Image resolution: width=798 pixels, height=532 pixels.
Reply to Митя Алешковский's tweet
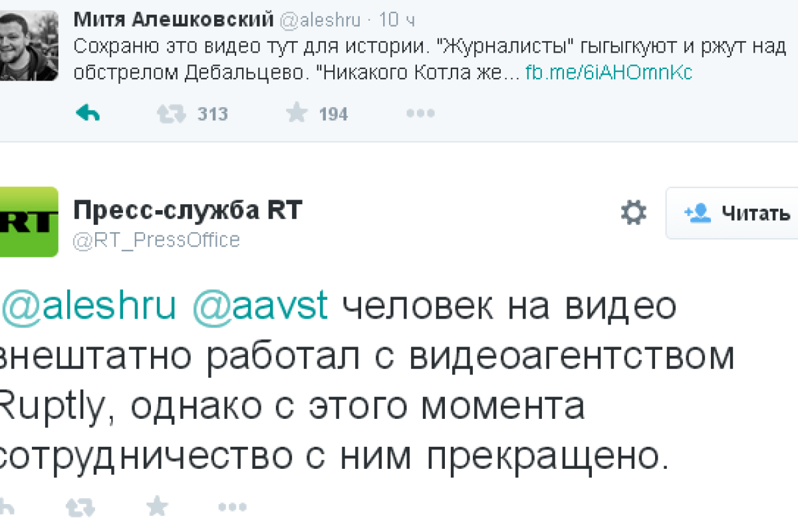tap(88, 114)
